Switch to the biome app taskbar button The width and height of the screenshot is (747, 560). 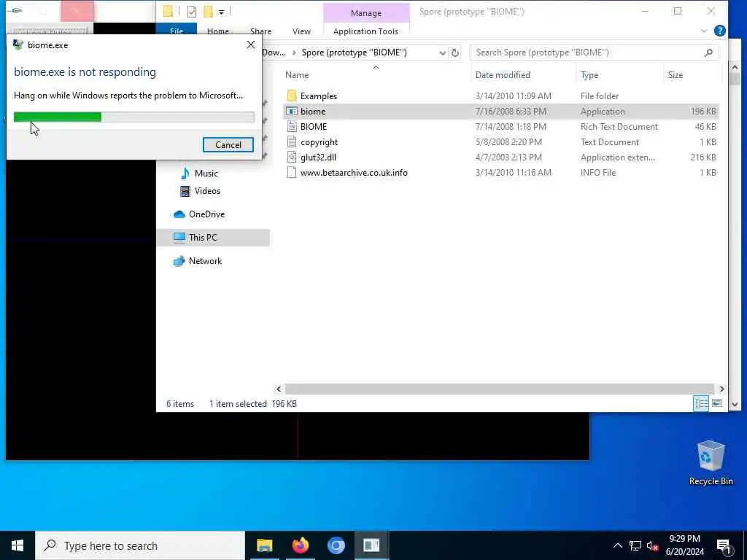pos(371,545)
